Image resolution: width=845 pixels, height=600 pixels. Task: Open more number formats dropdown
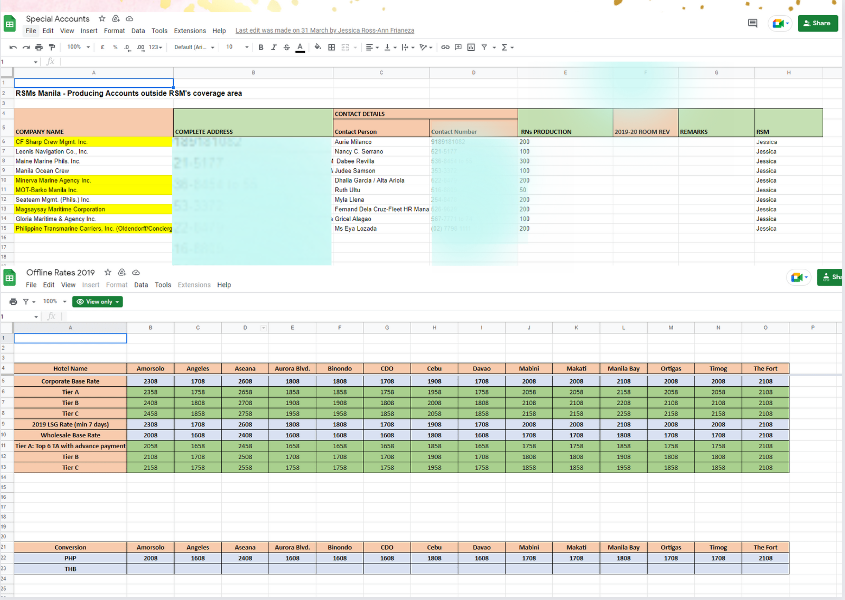pos(156,47)
